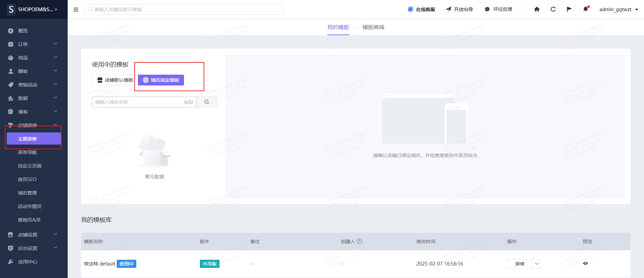Click the 店铺装修 paint roller icon

(x=11, y=125)
